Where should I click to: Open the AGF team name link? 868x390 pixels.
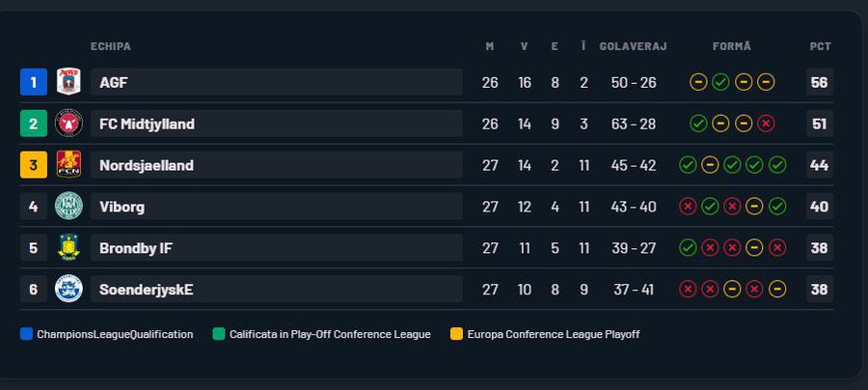tap(114, 83)
